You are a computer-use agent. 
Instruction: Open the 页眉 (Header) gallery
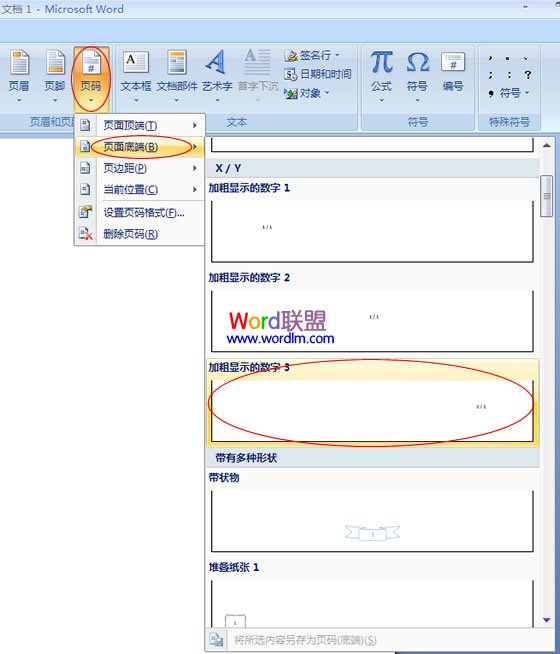(19, 76)
